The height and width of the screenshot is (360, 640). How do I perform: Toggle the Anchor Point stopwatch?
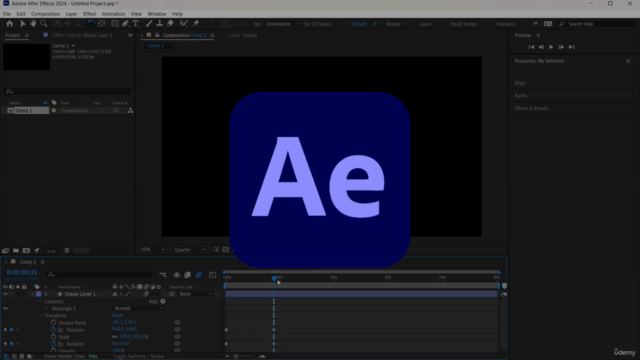(x=53, y=322)
